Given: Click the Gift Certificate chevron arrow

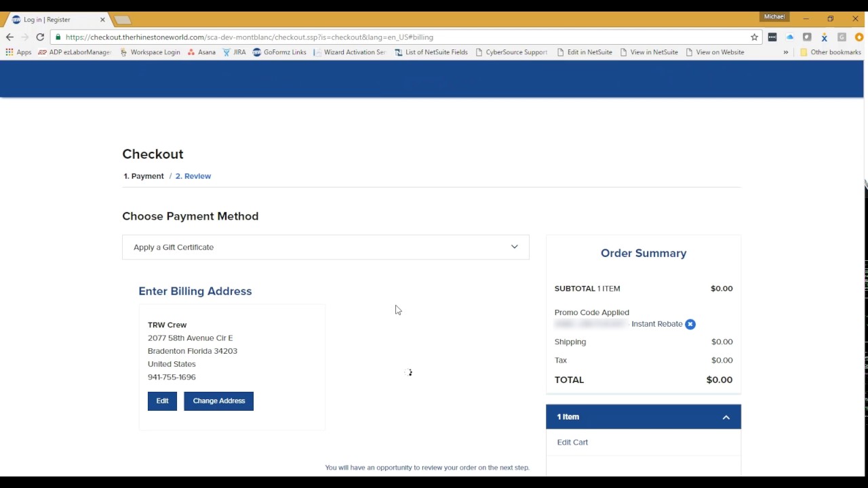Looking at the screenshot, I should point(515,247).
